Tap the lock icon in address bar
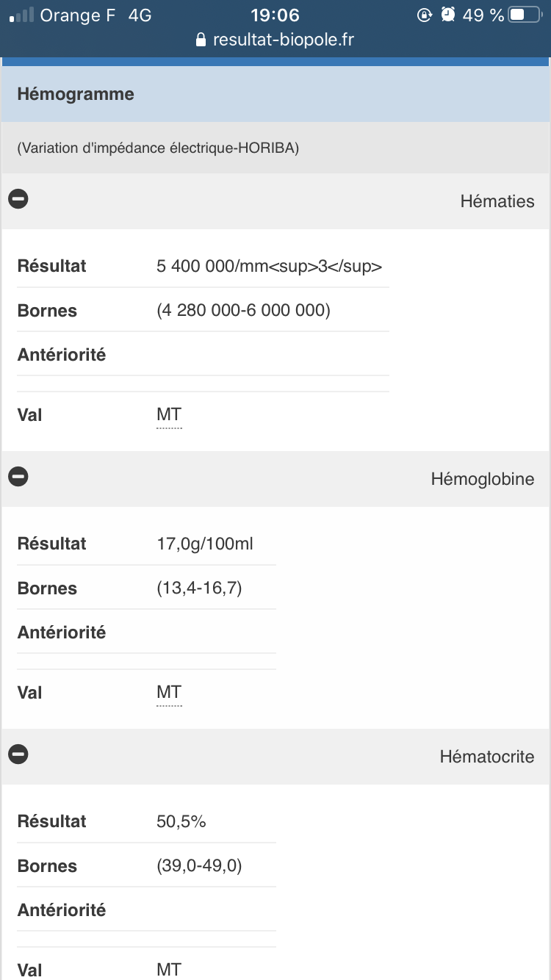551x980 pixels. pyautogui.click(x=201, y=40)
